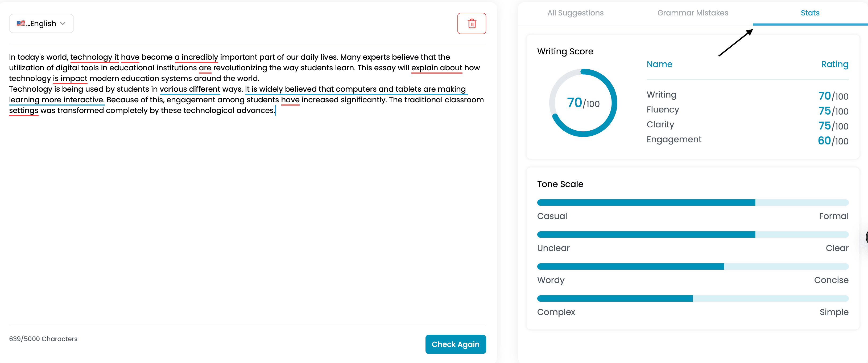Select the Stats tab
This screenshot has height=363, width=868.
(810, 13)
